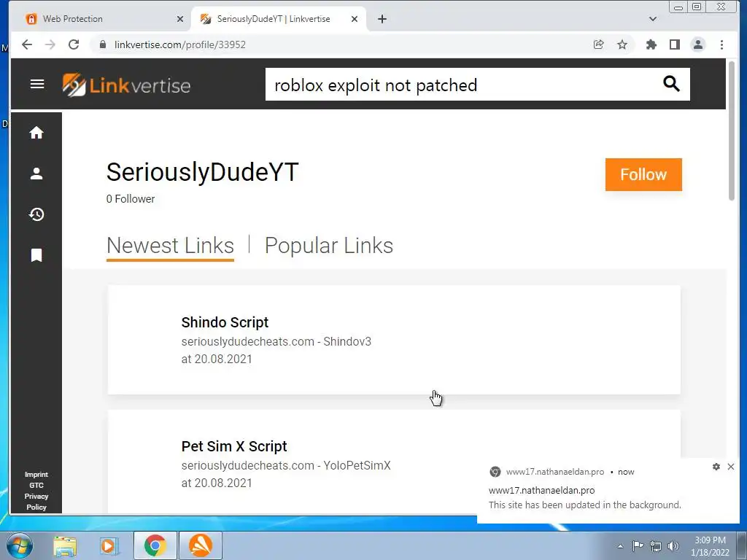Click the site padlock icon
747x560 pixels.
[x=102, y=44]
